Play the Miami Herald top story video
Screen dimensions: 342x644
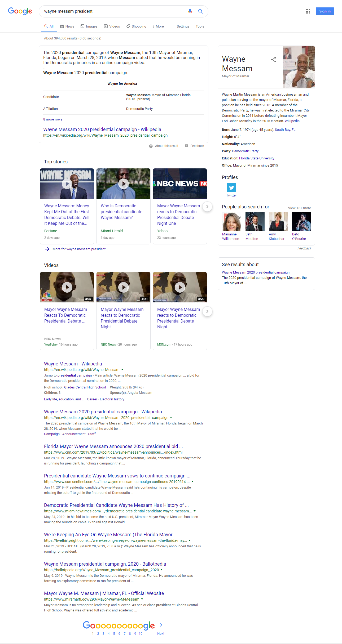pyautogui.click(x=123, y=184)
